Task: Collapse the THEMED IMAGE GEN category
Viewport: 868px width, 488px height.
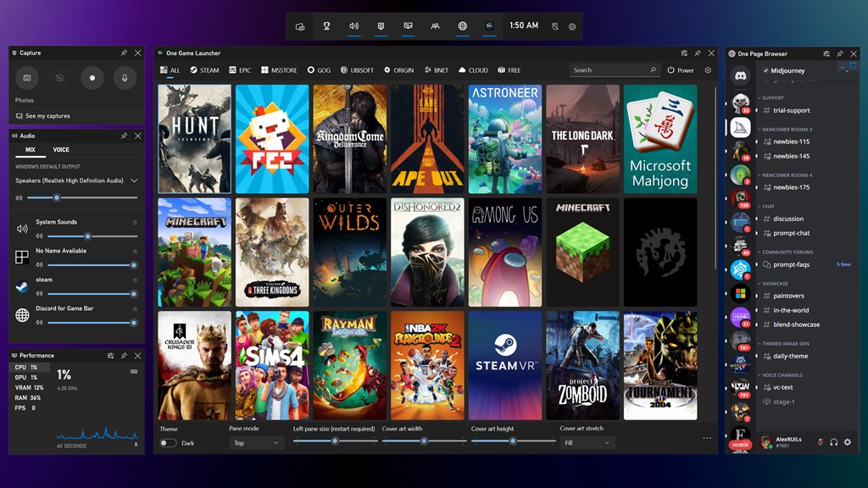Action: (783, 344)
